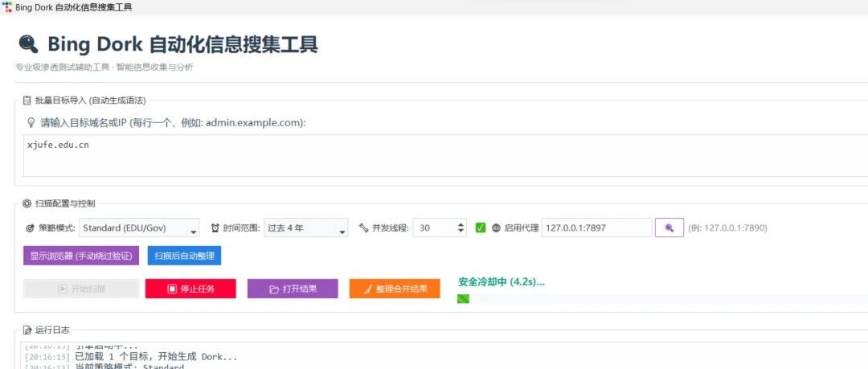Viewport: 868px width, 369px height.
Task: Open the 时间范围 过去 4 年 dropdown
Action: 306,228
